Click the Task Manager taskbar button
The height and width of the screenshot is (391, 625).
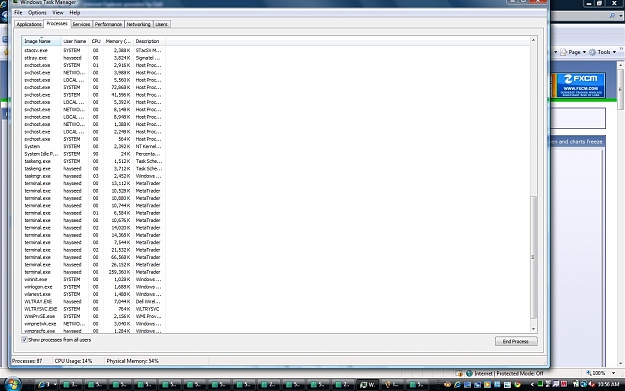pyautogui.click(x=367, y=385)
